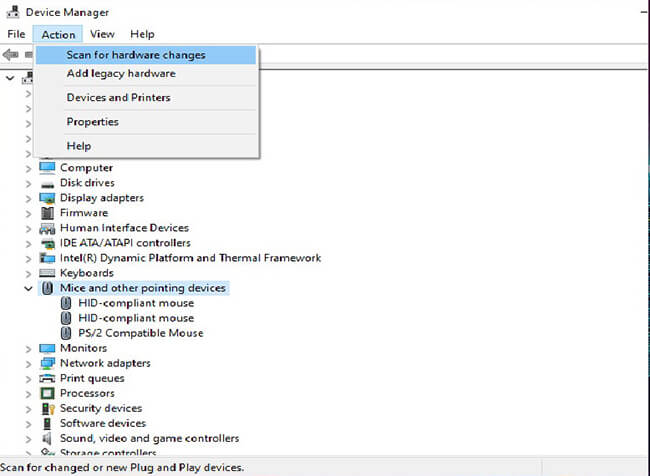Expand the Display adapters category

tap(28, 199)
